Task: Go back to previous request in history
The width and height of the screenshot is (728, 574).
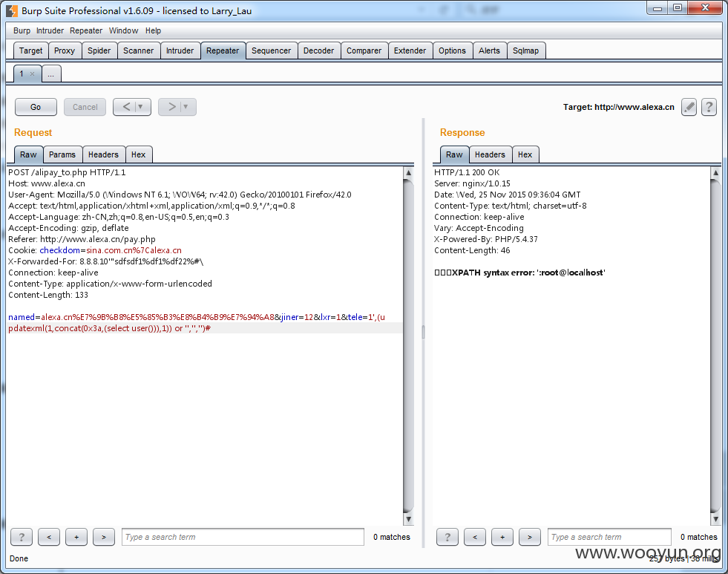Action: (126, 107)
